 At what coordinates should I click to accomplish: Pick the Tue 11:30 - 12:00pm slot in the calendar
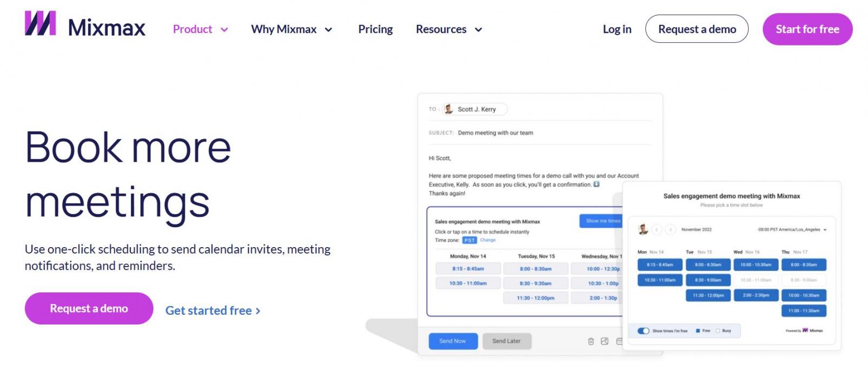pyautogui.click(x=708, y=295)
